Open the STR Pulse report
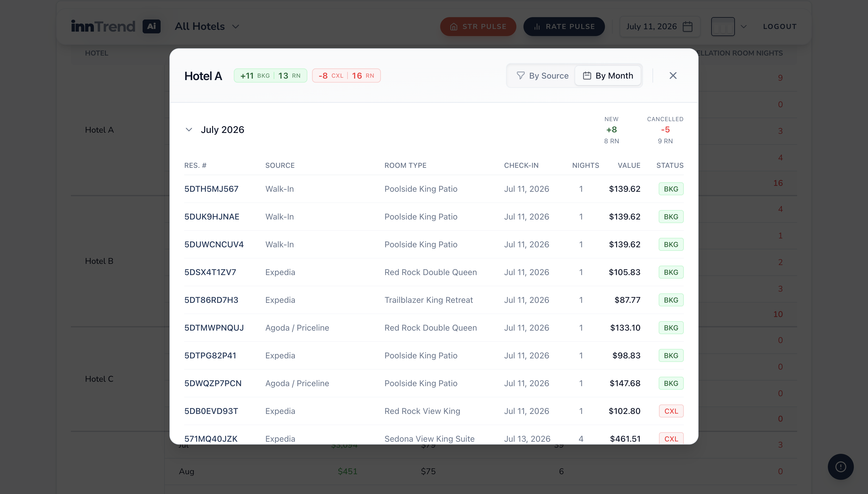The width and height of the screenshot is (868, 494). tap(478, 27)
